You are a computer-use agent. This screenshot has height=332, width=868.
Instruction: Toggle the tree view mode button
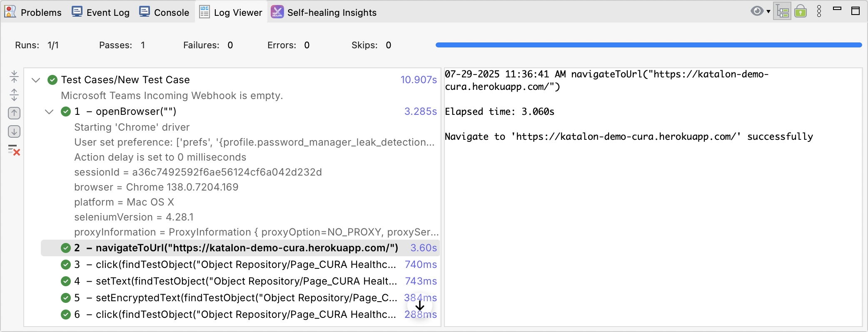(782, 11)
